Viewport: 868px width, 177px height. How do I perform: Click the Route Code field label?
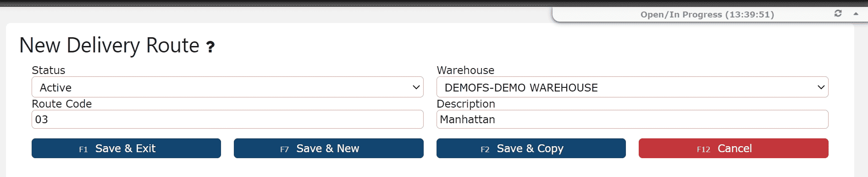(x=62, y=104)
